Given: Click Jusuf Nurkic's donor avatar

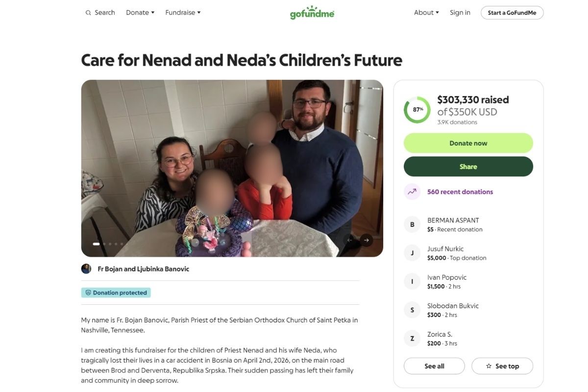Looking at the screenshot, I should (x=412, y=253).
